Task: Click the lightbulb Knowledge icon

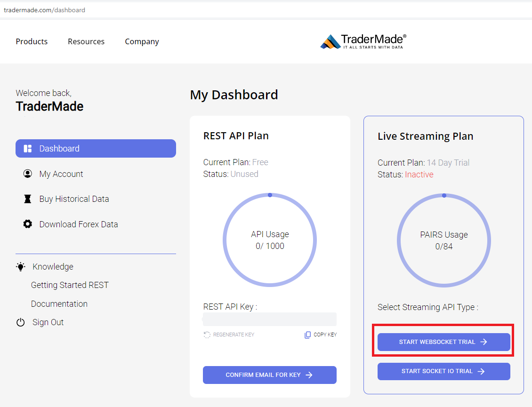Action: point(21,267)
